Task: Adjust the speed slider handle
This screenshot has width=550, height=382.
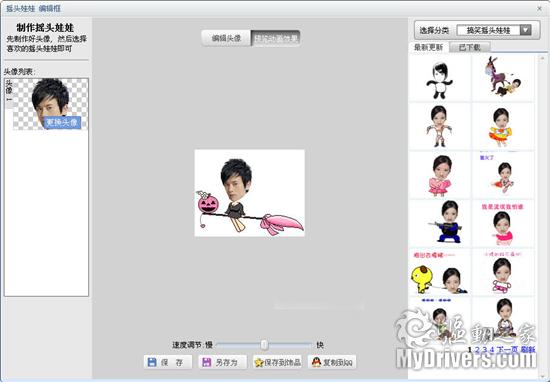Action: 264,344
